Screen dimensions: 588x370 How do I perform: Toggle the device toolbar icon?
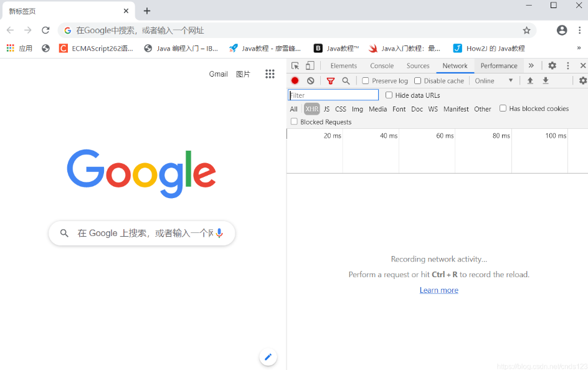coord(310,65)
